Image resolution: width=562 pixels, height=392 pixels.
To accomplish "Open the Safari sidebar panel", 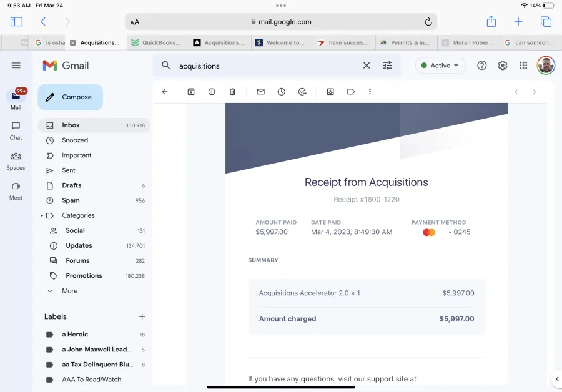I will coord(16,22).
